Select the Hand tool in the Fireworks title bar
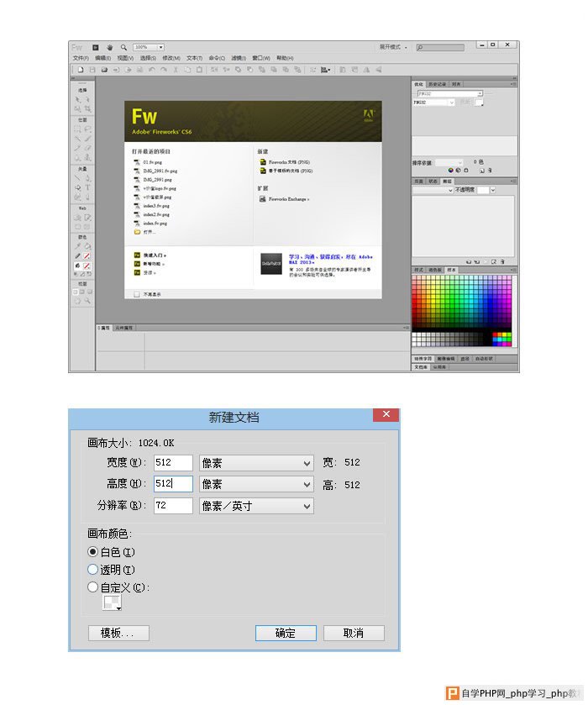The image size is (588, 705). pyautogui.click(x=109, y=47)
